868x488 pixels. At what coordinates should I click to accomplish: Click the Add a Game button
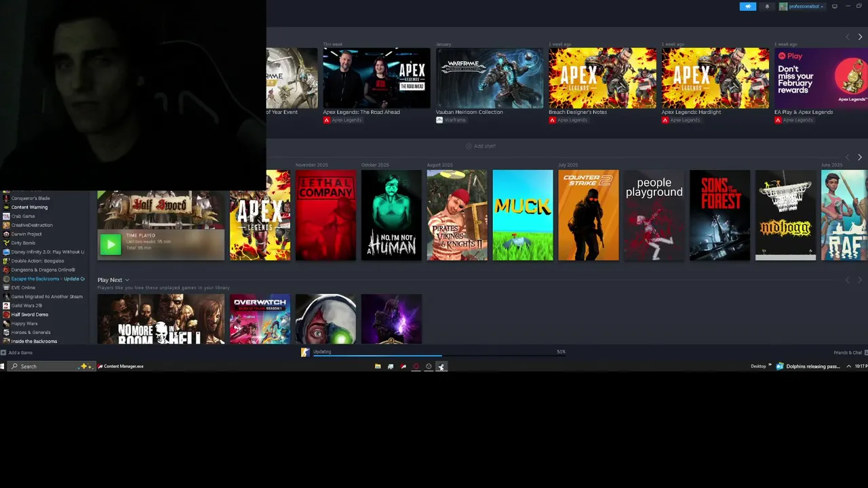pyautogui.click(x=17, y=352)
